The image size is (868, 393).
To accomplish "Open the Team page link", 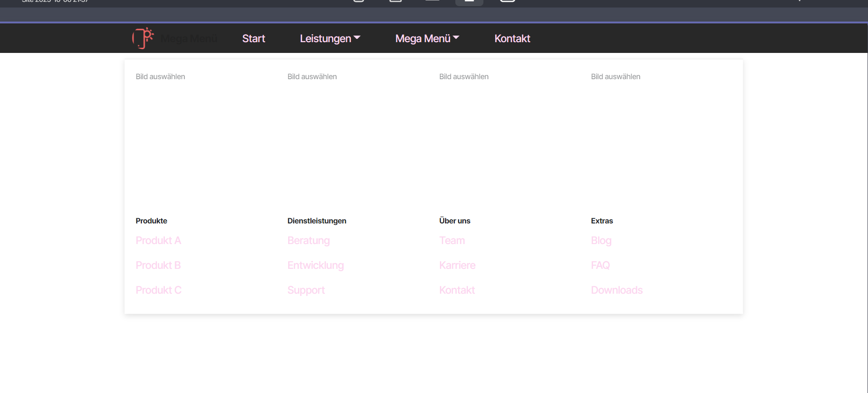I will click(452, 241).
